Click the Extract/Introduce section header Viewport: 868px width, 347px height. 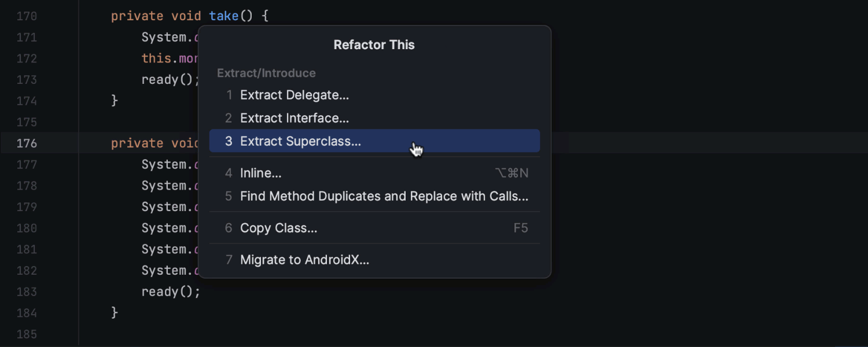coord(266,73)
